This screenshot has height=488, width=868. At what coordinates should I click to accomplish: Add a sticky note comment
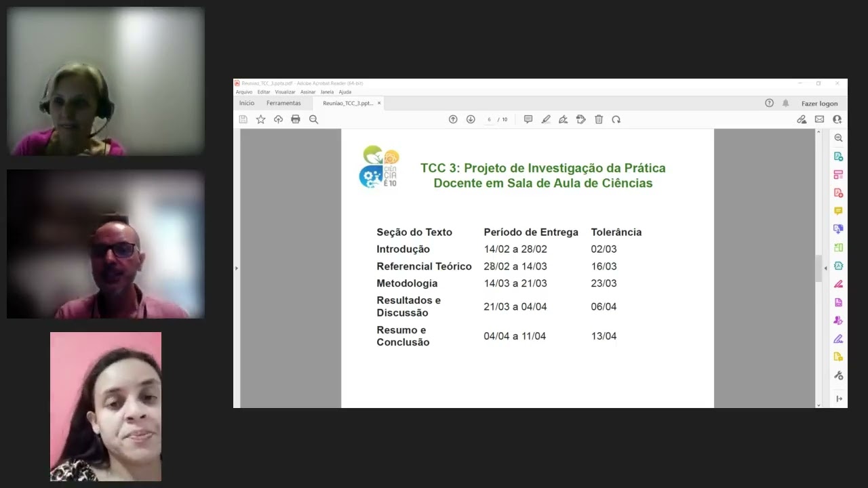click(x=528, y=119)
